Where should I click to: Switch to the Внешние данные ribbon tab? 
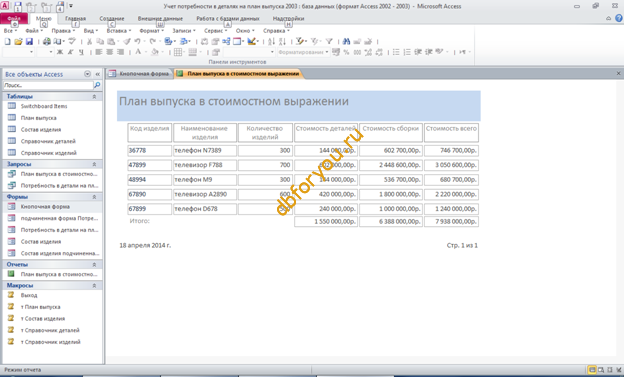click(x=160, y=19)
